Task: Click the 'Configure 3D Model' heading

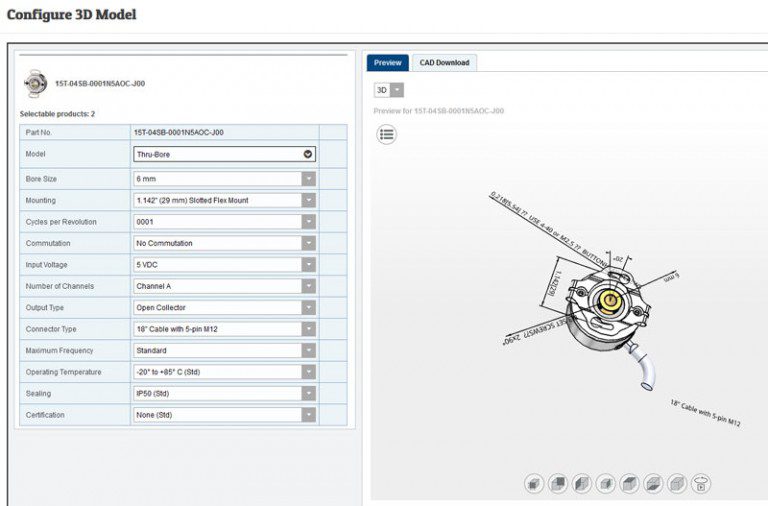Action: (72, 14)
